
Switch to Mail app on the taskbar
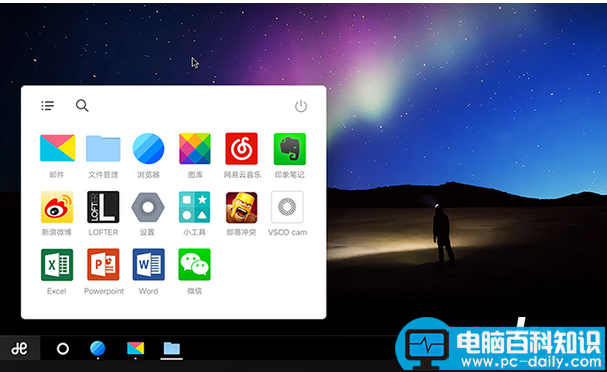pyautogui.click(x=135, y=348)
